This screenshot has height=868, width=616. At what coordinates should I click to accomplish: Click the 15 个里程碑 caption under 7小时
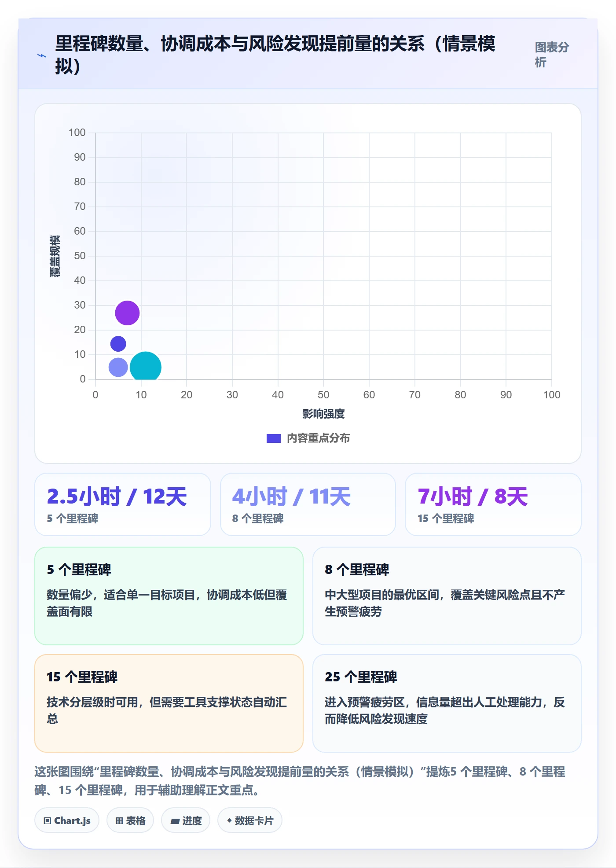tap(446, 519)
